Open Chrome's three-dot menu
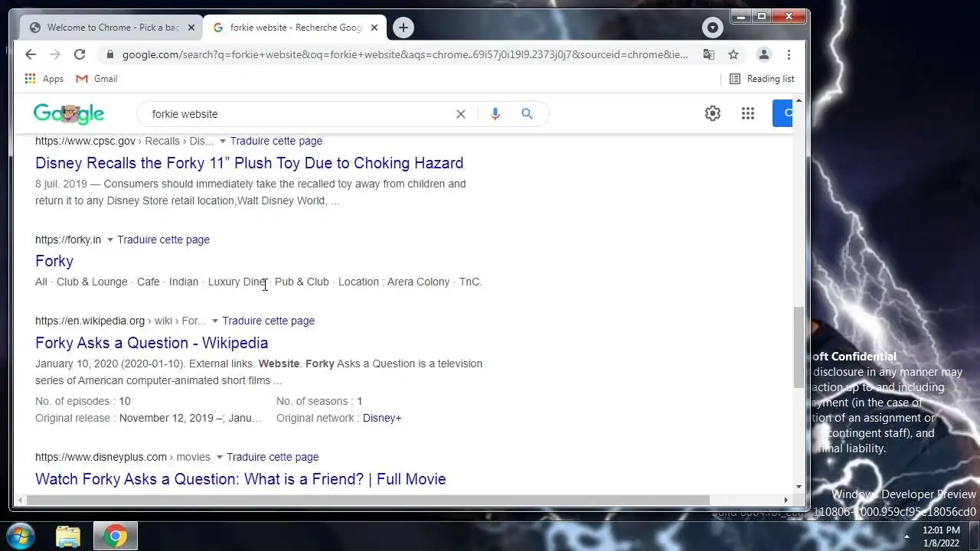Viewport: 980px width, 551px height. click(x=789, y=54)
